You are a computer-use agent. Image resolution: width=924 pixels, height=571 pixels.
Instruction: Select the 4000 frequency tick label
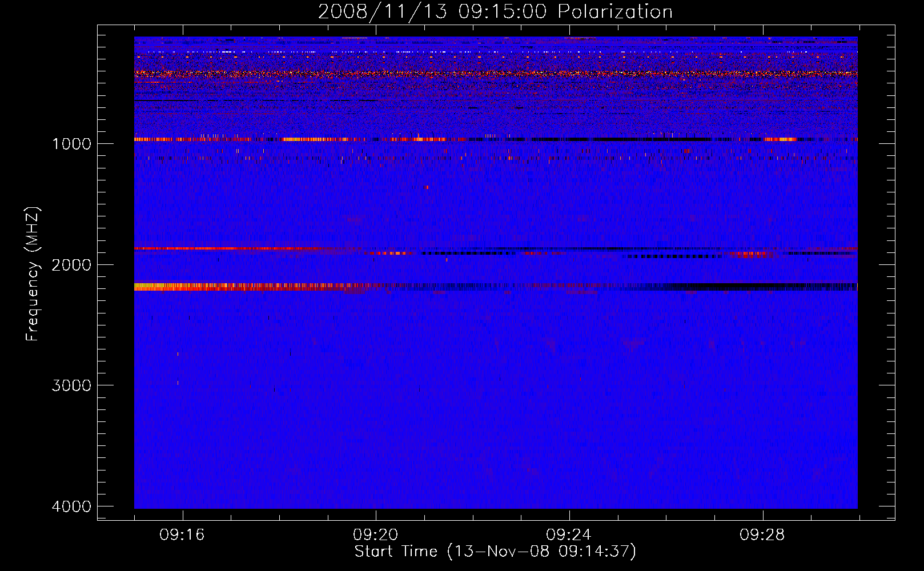pyautogui.click(x=71, y=506)
